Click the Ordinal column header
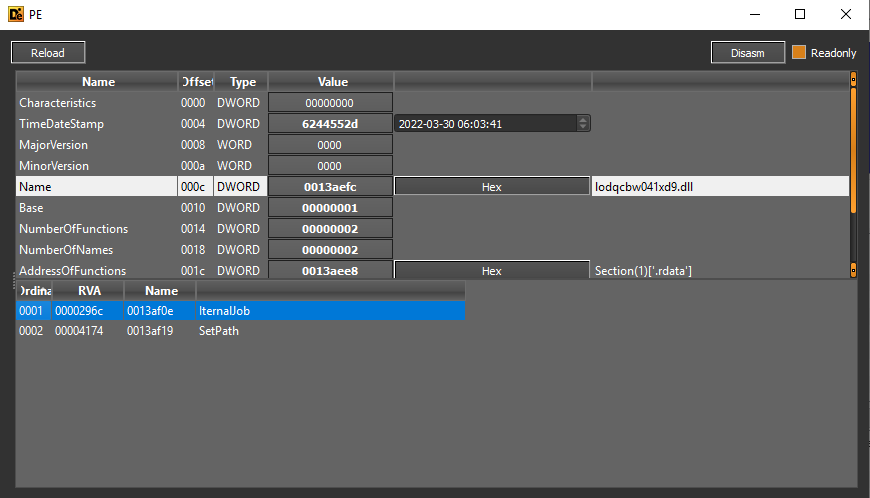The width and height of the screenshot is (870, 498). tap(34, 291)
